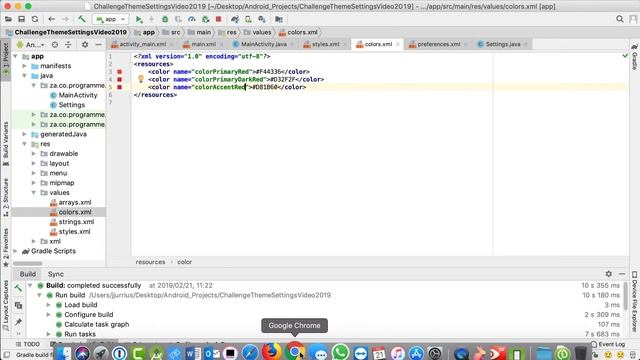Collapse the java folder node
This screenshot has width=640, height=360.
tap(24, 76)
